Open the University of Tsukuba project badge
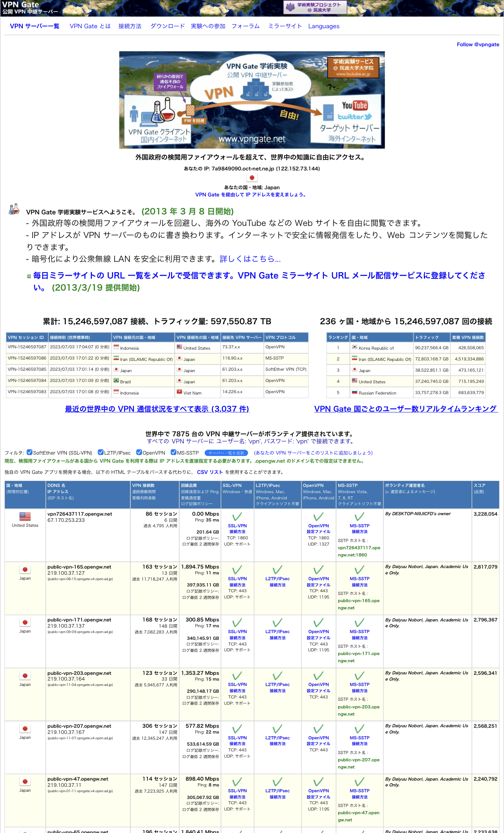 click(x=315, y=7)
